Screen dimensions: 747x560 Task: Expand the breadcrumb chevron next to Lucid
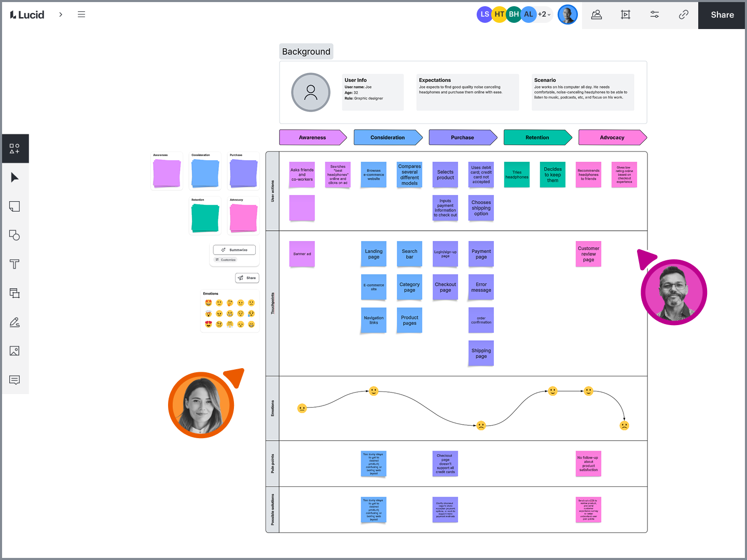(61, 15)
